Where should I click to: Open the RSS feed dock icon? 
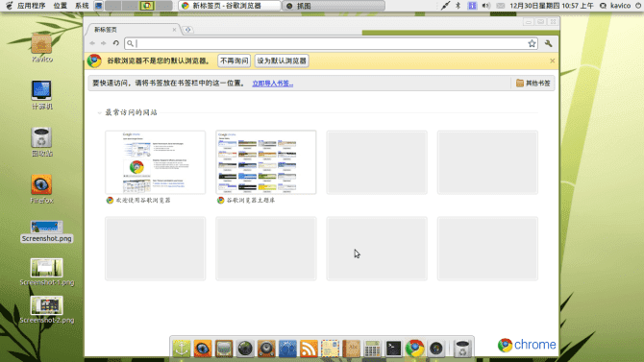coord(309,349)
